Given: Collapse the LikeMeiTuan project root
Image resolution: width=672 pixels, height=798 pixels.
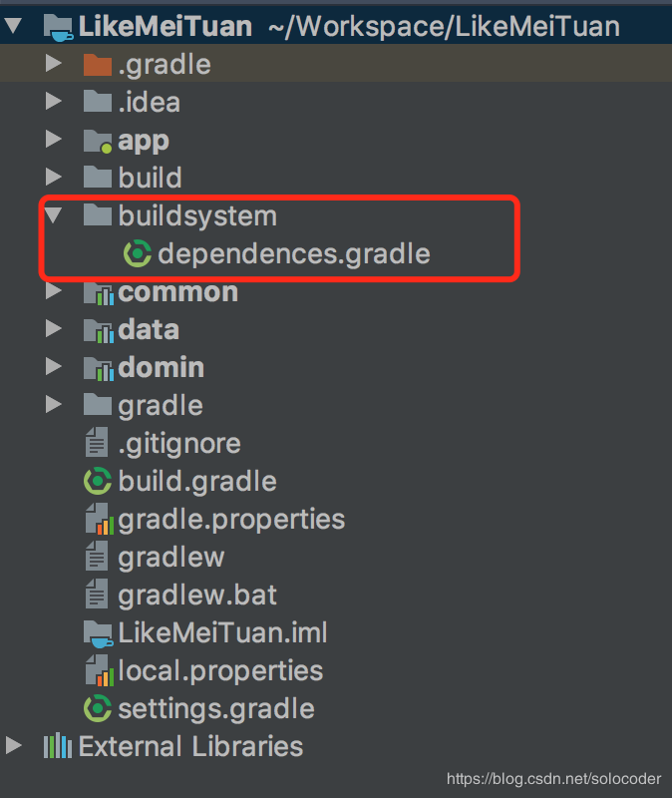Looking at the screenshot, I should pos(13,26).
